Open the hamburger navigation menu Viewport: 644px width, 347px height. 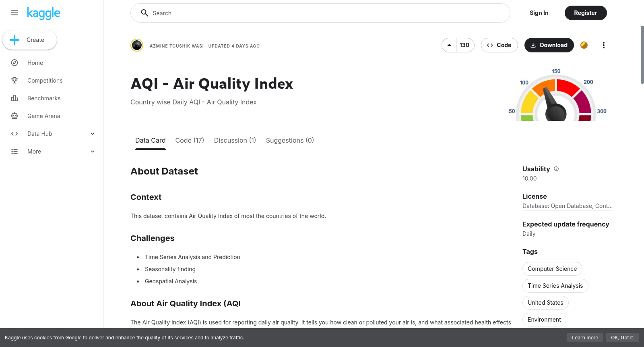click(x=14, y=13)
